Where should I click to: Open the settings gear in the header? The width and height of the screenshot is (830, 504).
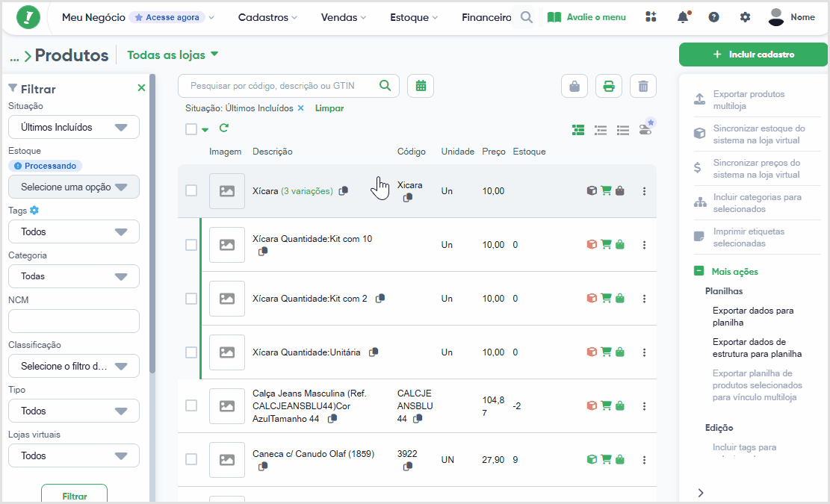point(745,17)
